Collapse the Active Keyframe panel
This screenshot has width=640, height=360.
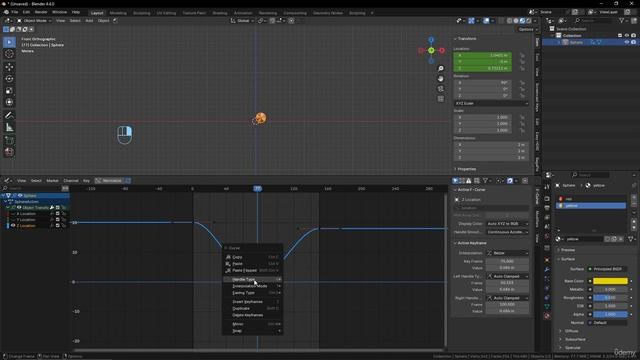pyautogui.click(x=470, y=243)
